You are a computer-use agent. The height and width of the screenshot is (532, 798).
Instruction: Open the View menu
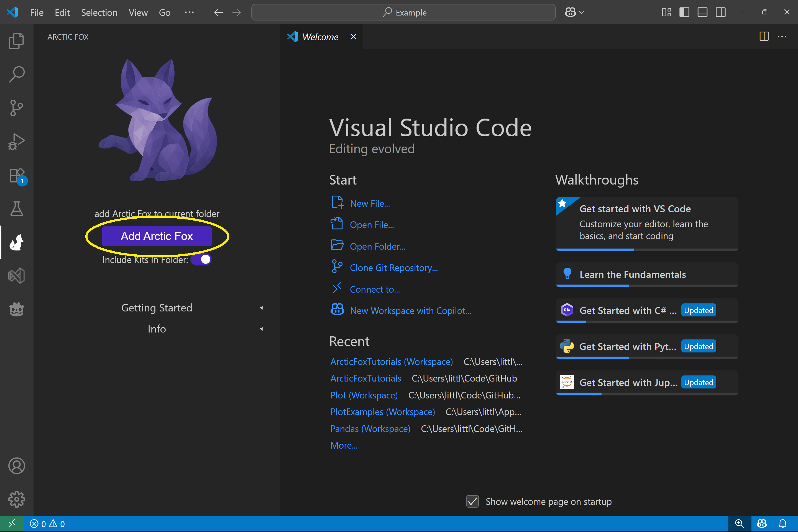[138, 12]
